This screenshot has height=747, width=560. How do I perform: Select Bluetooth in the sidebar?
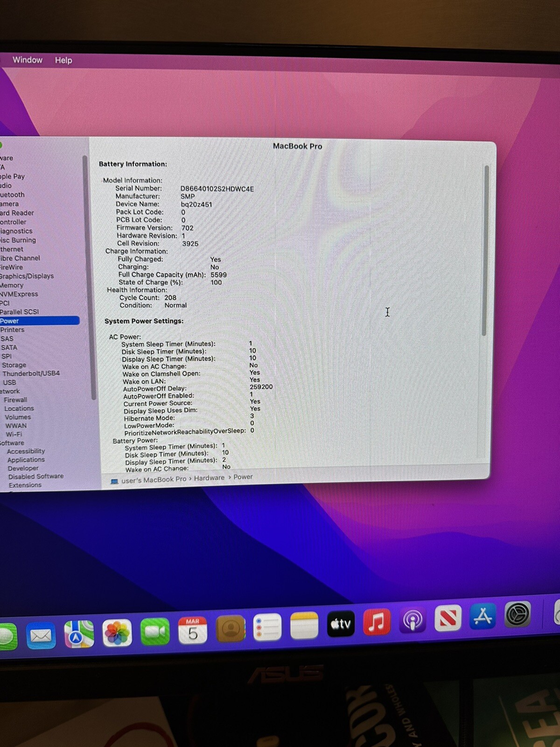point(13,195)
